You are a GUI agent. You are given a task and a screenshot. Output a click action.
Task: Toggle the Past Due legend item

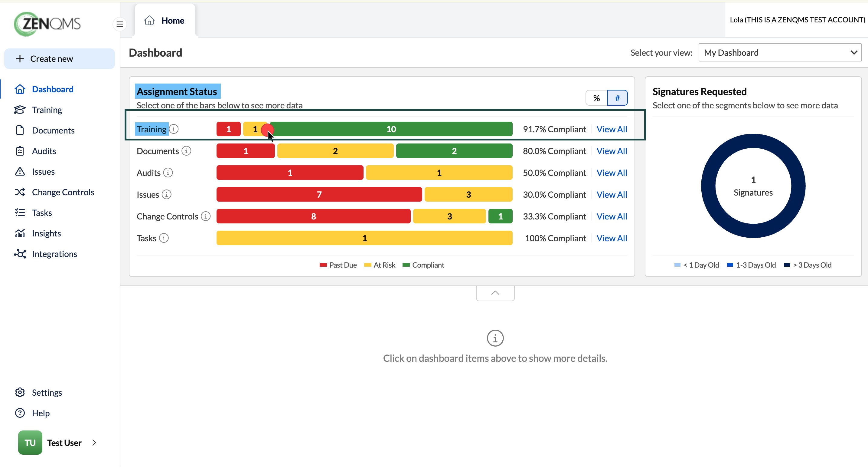[338, 265]
